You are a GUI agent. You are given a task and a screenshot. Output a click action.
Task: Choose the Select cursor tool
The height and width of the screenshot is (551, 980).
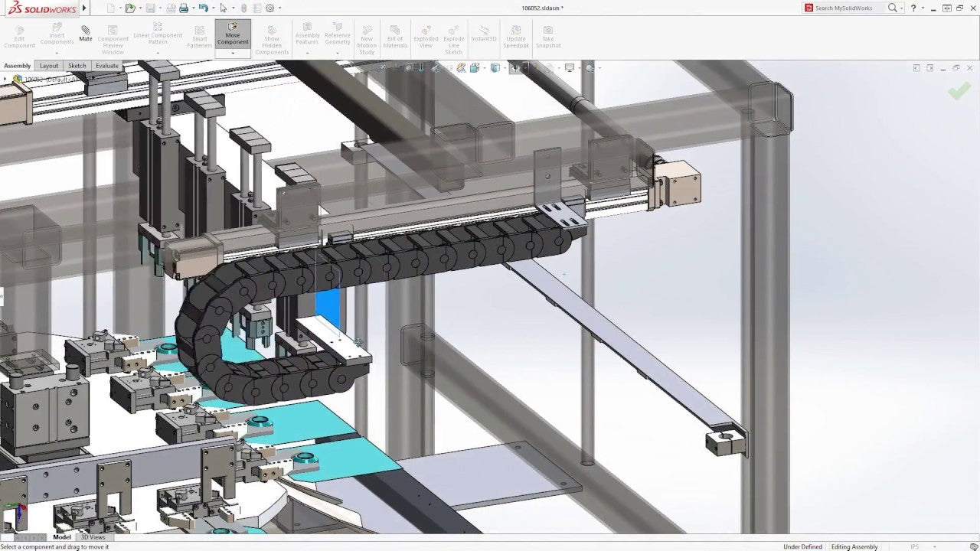223,8
